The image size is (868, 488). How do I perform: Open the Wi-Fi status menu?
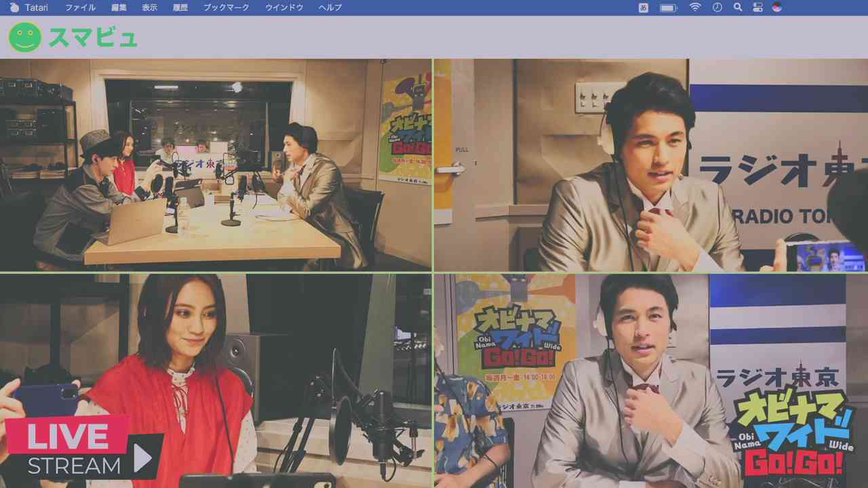[695, 7]
